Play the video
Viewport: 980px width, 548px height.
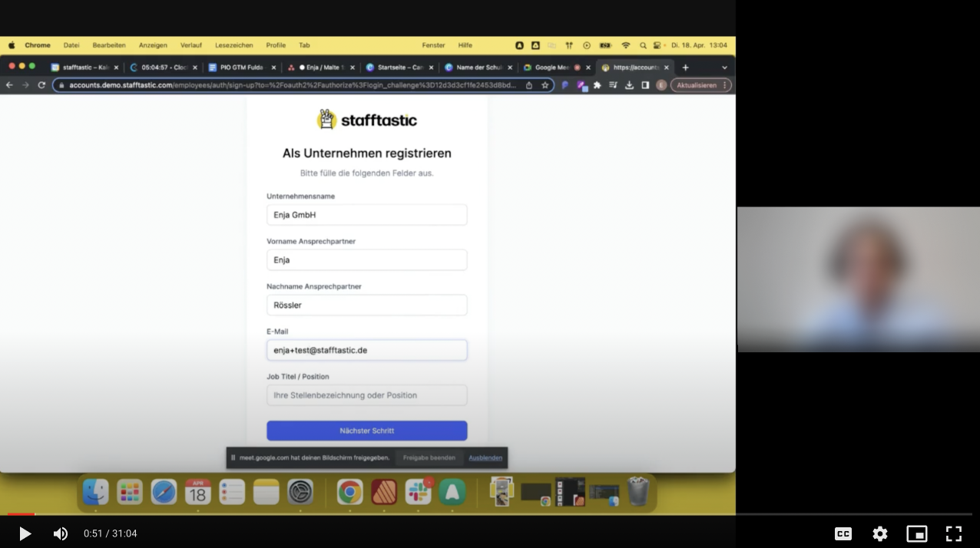[x=25, y=533]
